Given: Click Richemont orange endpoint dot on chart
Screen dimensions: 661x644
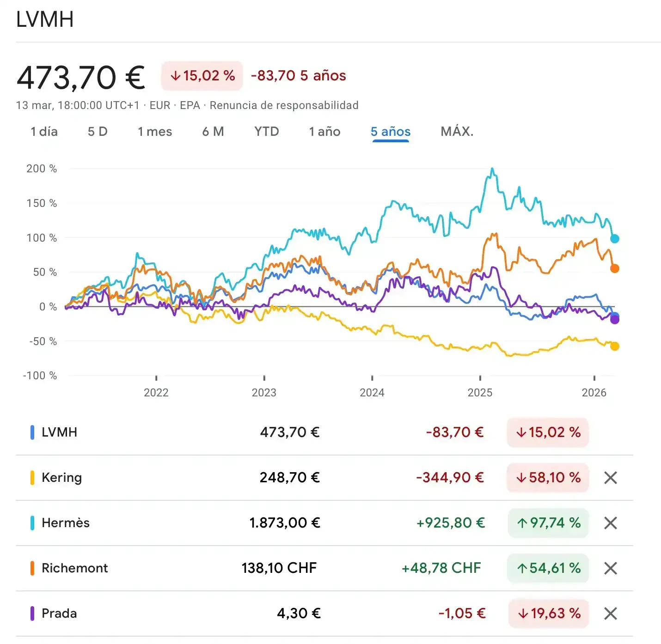Looking at the screenshot, I should point(614,268).
